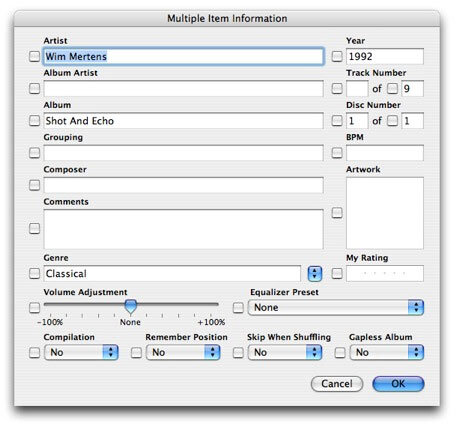This screenshot has width=457, height=424.
Task: Click the Cancel button
Action: pyautogui.click(x=337, y=384)
